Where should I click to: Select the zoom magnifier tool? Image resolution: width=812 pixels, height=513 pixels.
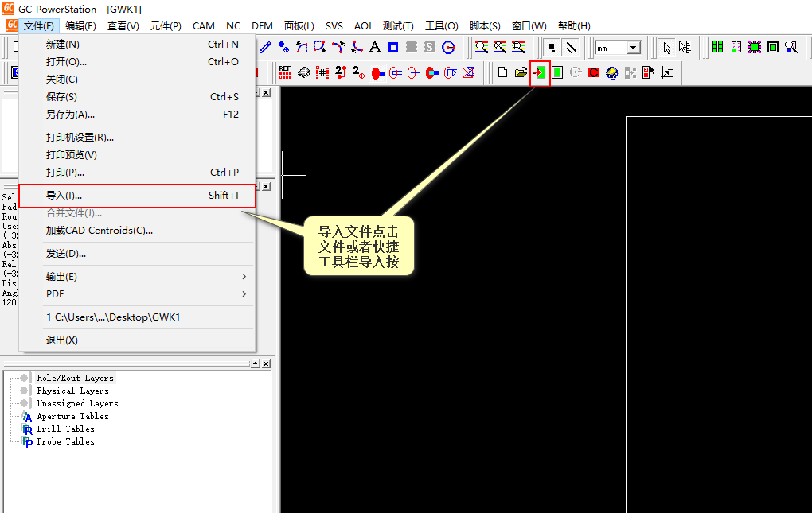[480, 48]
